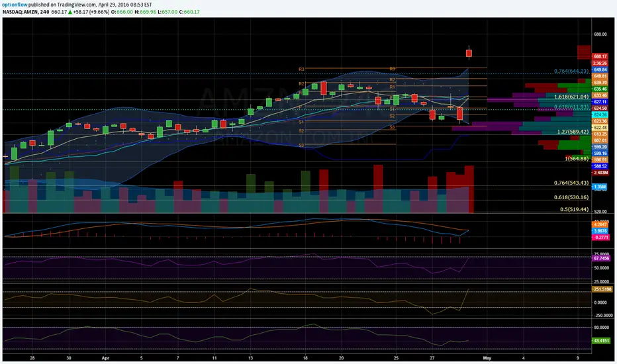Viewport: 617px width, 364px height.
Task: Click the Fibonacci label 0.618(530.16)
Action: pos(571,197)
